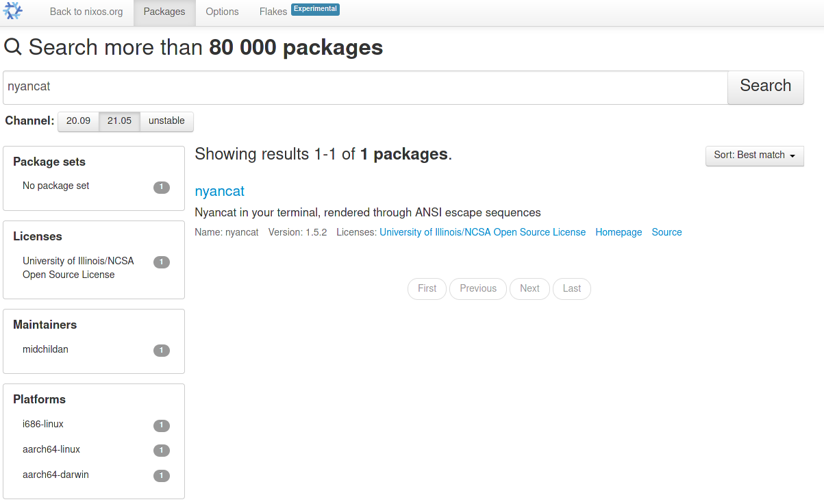This screenshot has height=504, width=824.
Task: Click the Maintainers heading
Action: click(45, 325)
